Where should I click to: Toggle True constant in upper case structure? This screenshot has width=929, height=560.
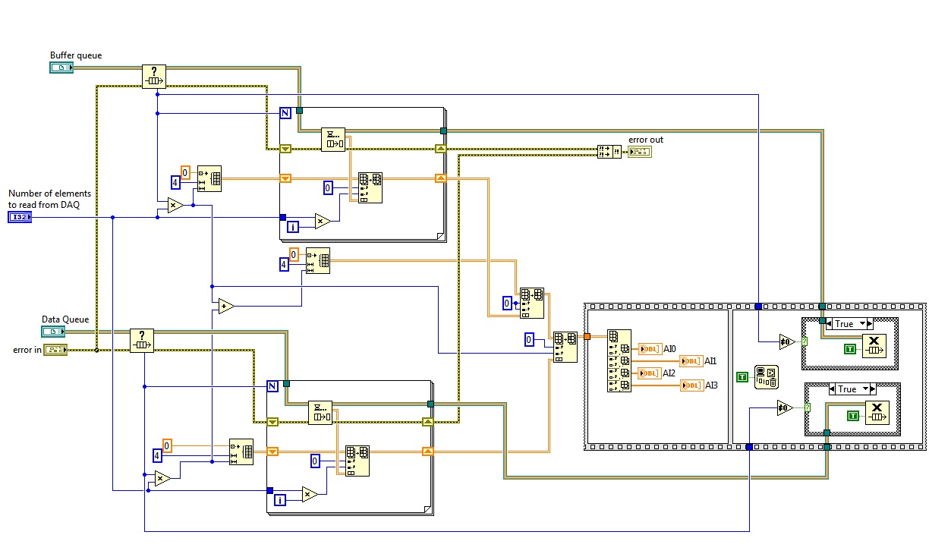(850, 349)
